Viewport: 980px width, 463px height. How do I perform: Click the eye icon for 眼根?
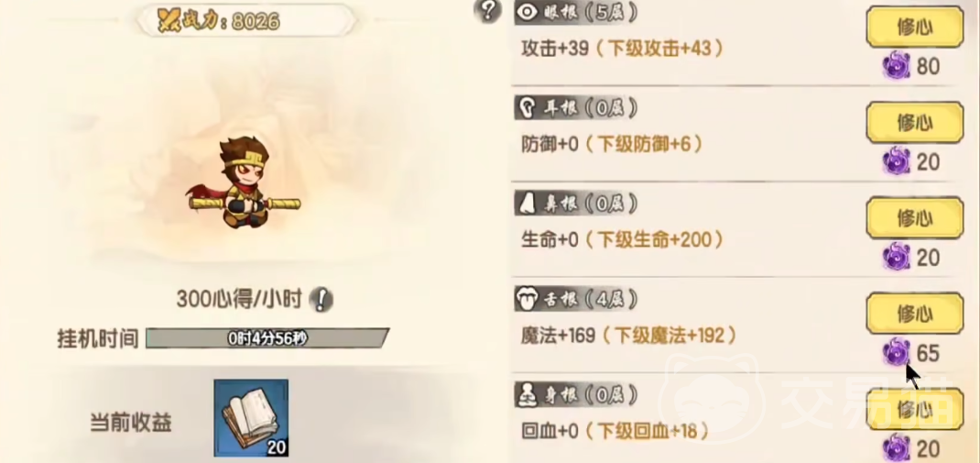tap(528, 13)
